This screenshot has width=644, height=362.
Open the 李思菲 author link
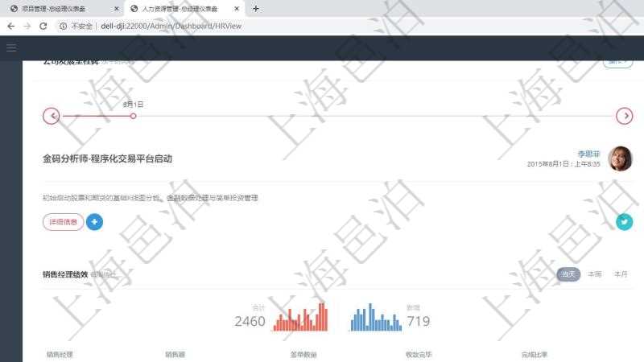click(588, 154)
